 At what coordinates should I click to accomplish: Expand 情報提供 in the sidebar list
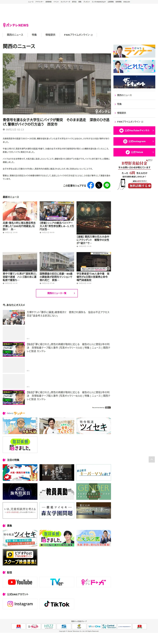coord(134,113)
